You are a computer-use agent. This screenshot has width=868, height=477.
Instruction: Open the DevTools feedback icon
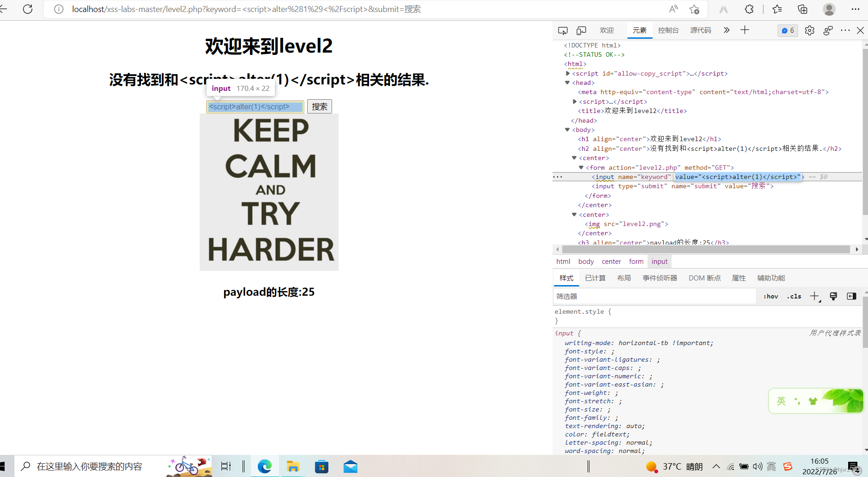[828, 30]
